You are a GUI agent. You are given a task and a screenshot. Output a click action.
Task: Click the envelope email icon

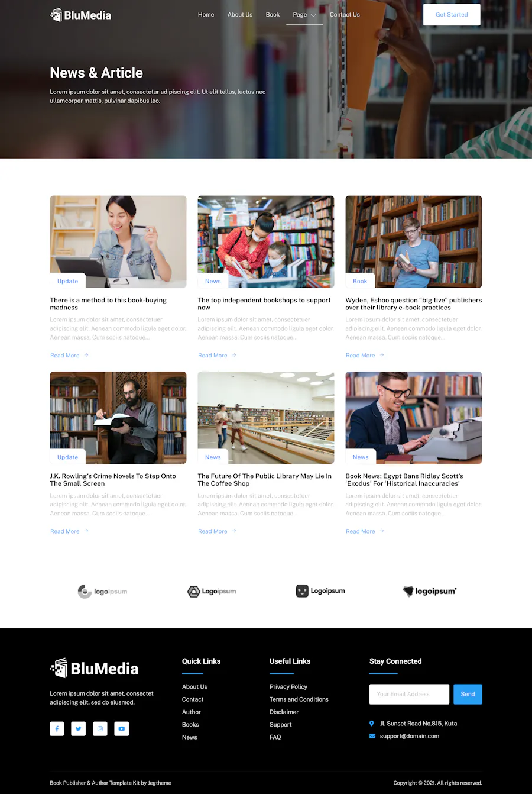pyautogui.click(x=372, y=736)
